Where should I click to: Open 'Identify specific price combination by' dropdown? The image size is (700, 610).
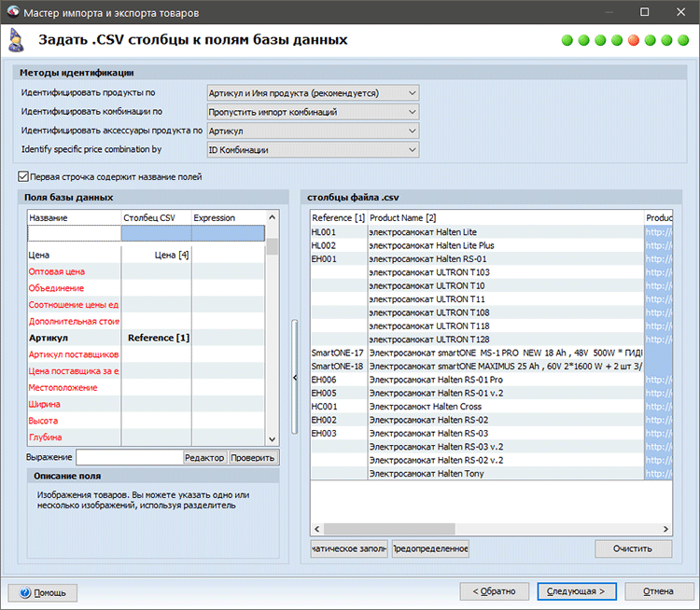click(313, 150)
